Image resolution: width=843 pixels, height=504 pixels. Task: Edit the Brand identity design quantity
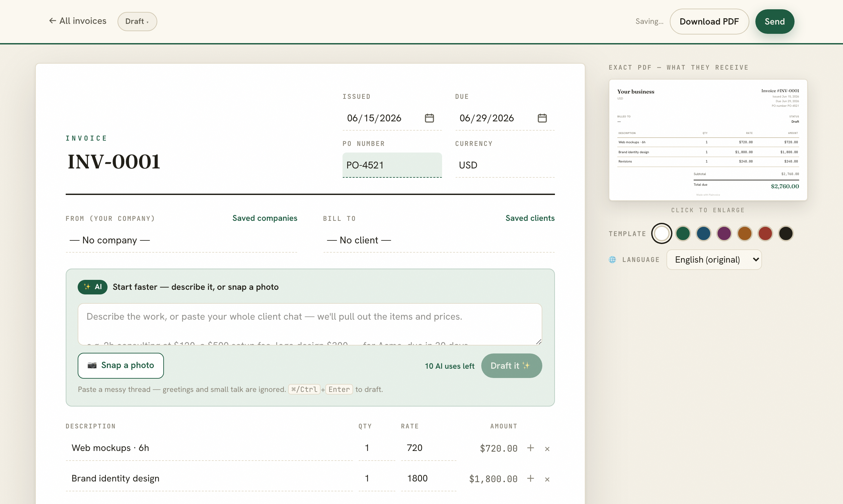coord(377,478)
